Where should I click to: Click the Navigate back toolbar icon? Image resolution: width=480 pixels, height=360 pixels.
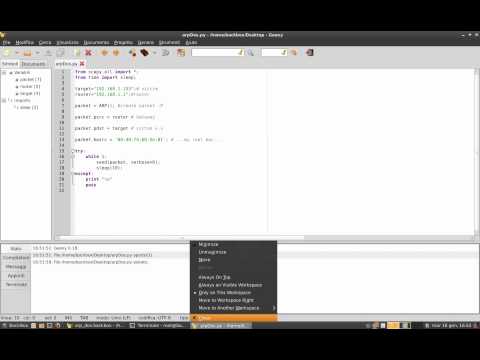(x=105, y=53)
